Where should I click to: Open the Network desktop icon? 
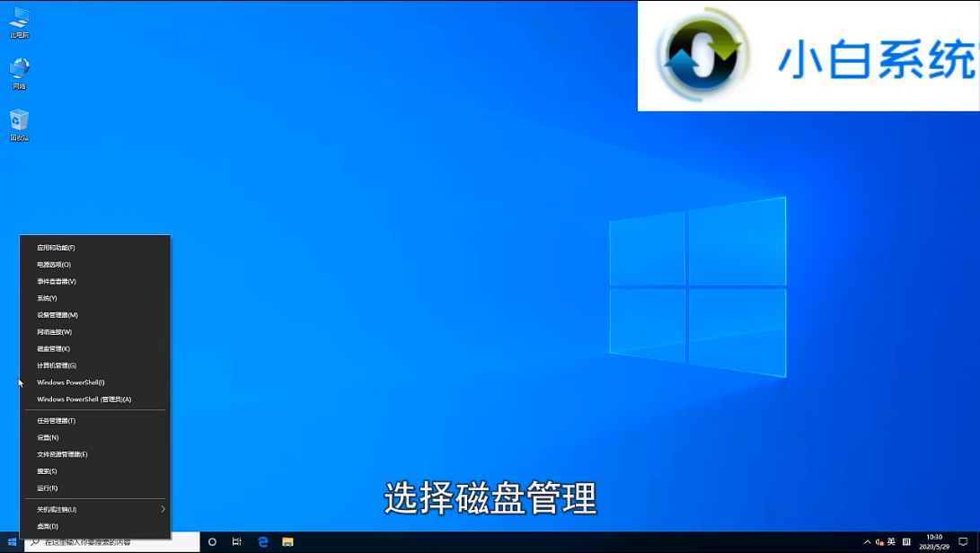click(x=20, y=70)
